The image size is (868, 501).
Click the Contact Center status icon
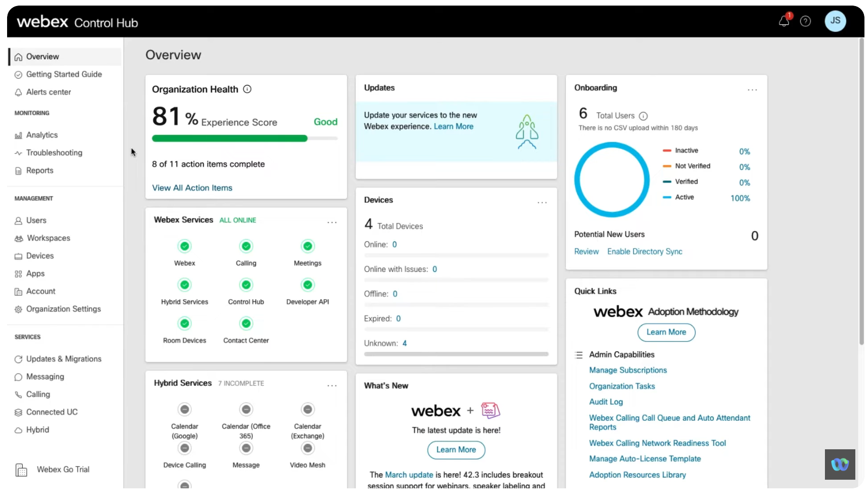point(246,323)
